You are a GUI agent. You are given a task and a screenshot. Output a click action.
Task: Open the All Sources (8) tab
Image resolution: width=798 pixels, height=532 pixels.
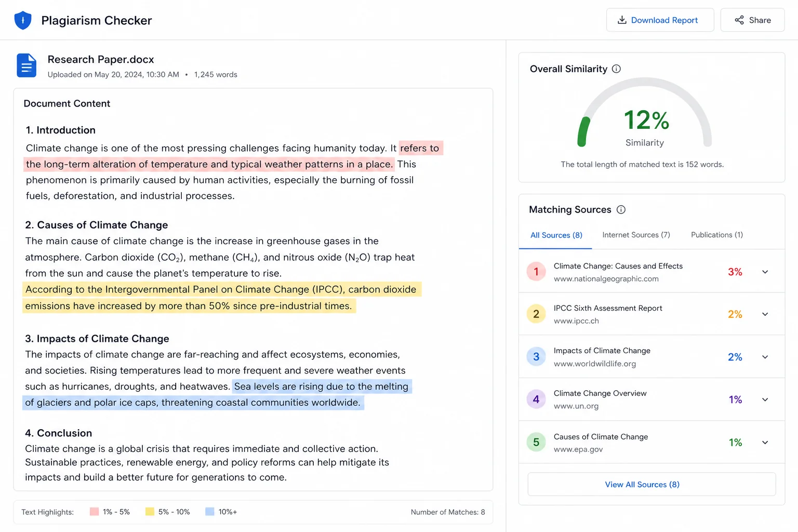pyautogui.click(x=556, y=235)
